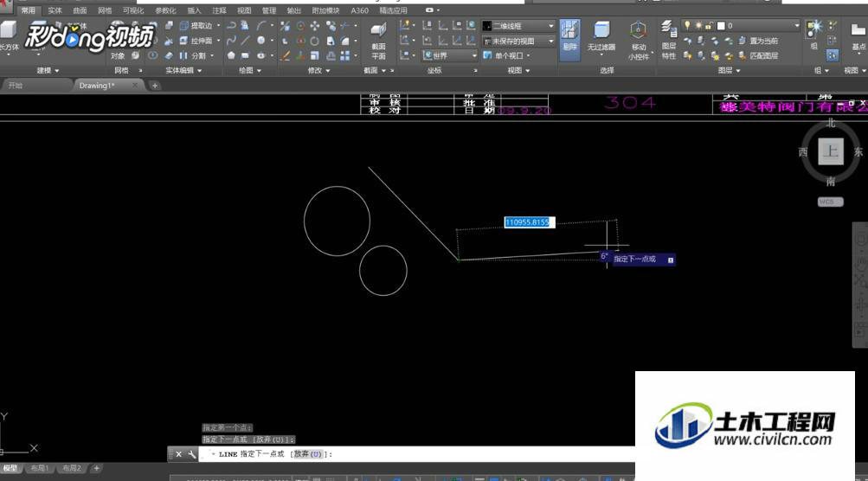The image size is (868, 481).
Task: Click the LINE command line input area
Action: (418, 454)
